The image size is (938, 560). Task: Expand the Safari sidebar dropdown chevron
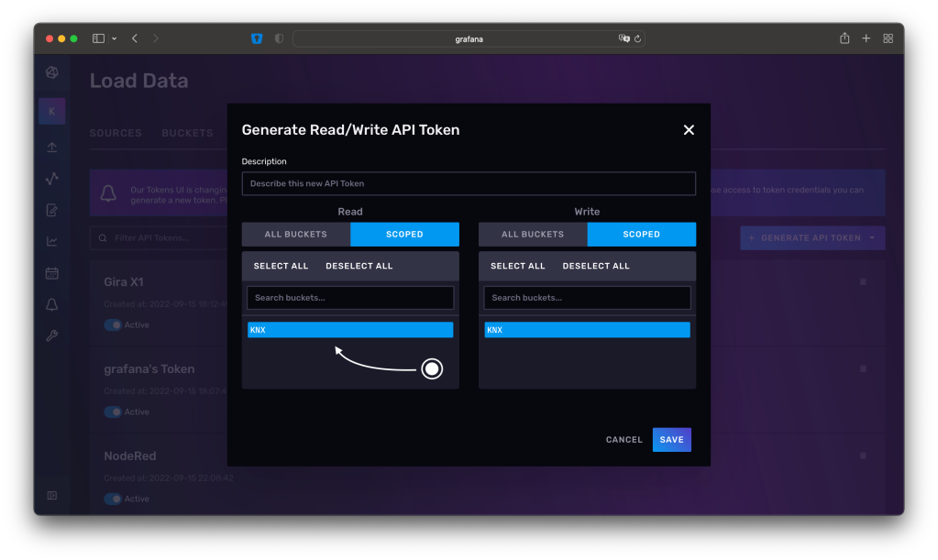tap(114, 38)
